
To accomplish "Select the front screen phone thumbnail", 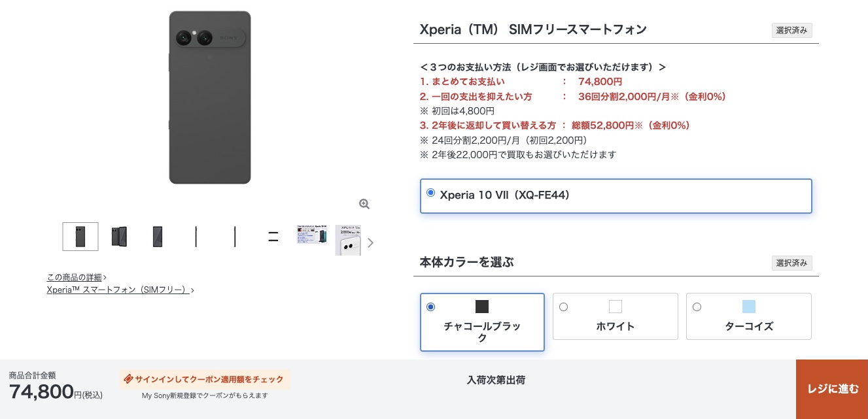I will pos(158,237).
